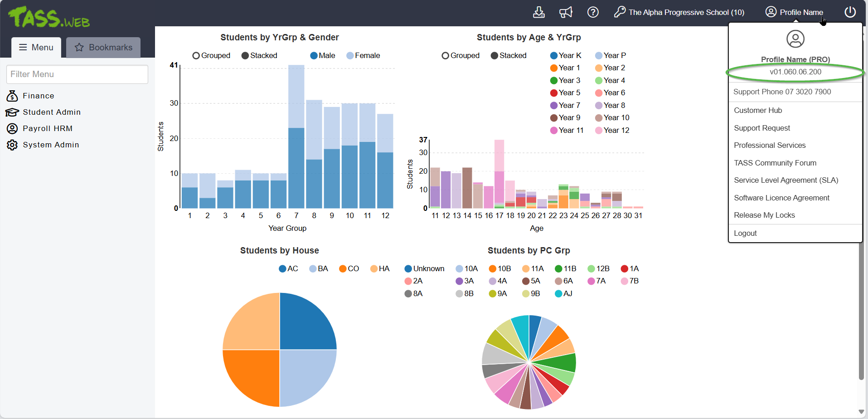Toggle the Female series in the gender chart
The width and height of the screenshot is (868, 419).
[350, 56]
